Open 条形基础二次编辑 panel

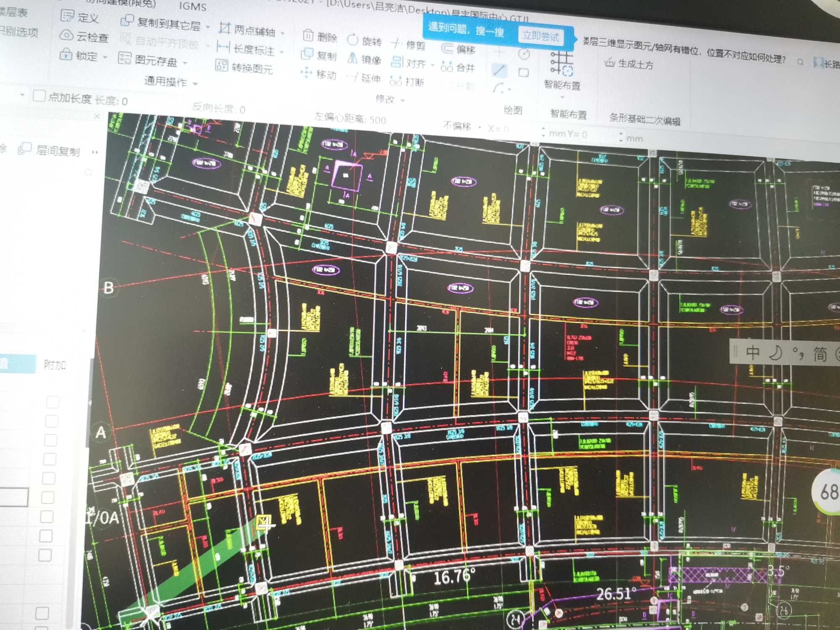pos(645,120)
